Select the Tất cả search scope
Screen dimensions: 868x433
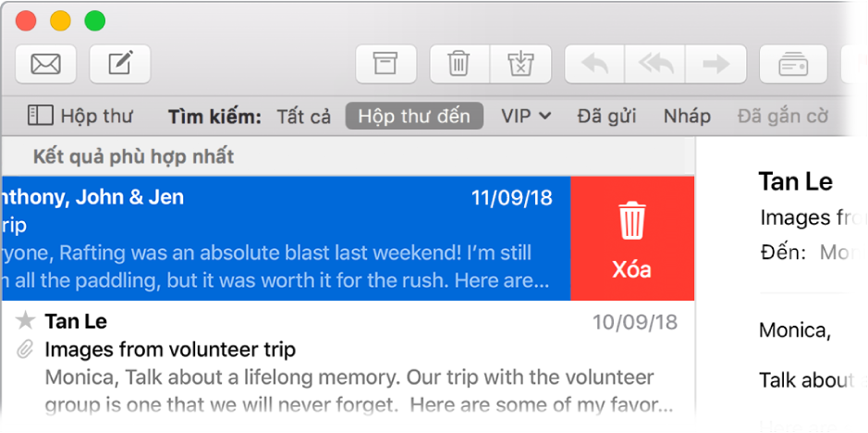tap(303, 116)
